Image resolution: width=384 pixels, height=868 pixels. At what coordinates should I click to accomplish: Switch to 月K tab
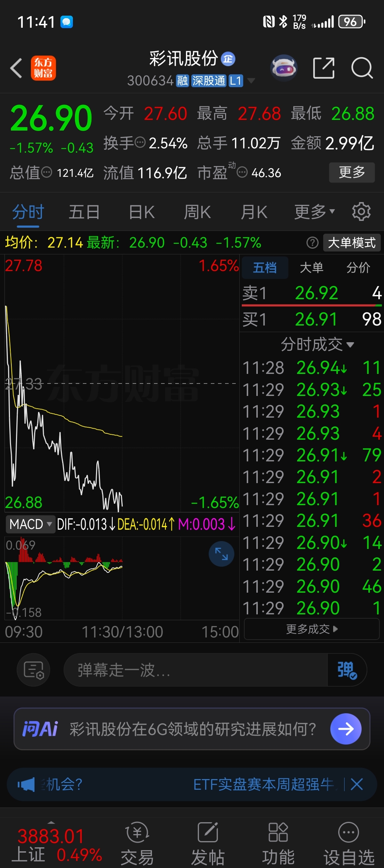pyautogui.click(x=254, y=212)
